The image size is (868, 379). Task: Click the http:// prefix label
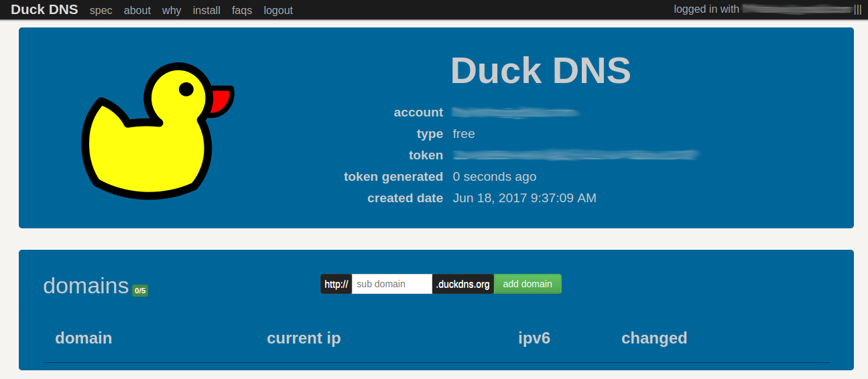(x=336, y=284)
